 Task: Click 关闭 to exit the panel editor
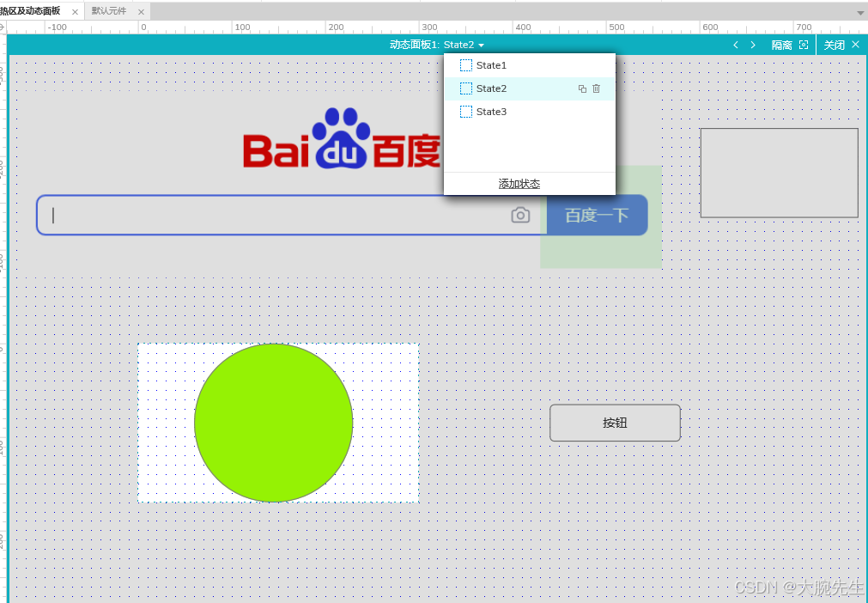tap(841, 45)
